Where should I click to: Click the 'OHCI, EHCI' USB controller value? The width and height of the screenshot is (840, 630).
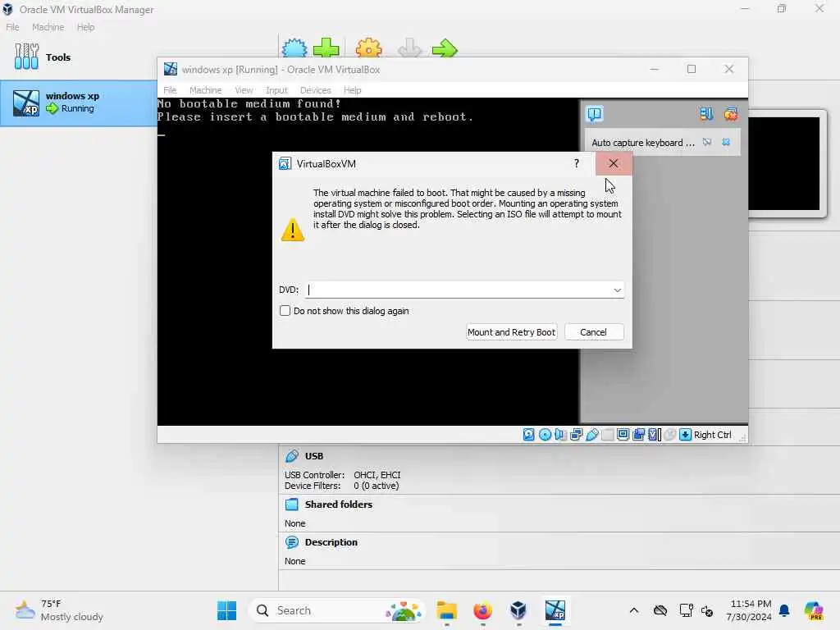click(377, 475)
